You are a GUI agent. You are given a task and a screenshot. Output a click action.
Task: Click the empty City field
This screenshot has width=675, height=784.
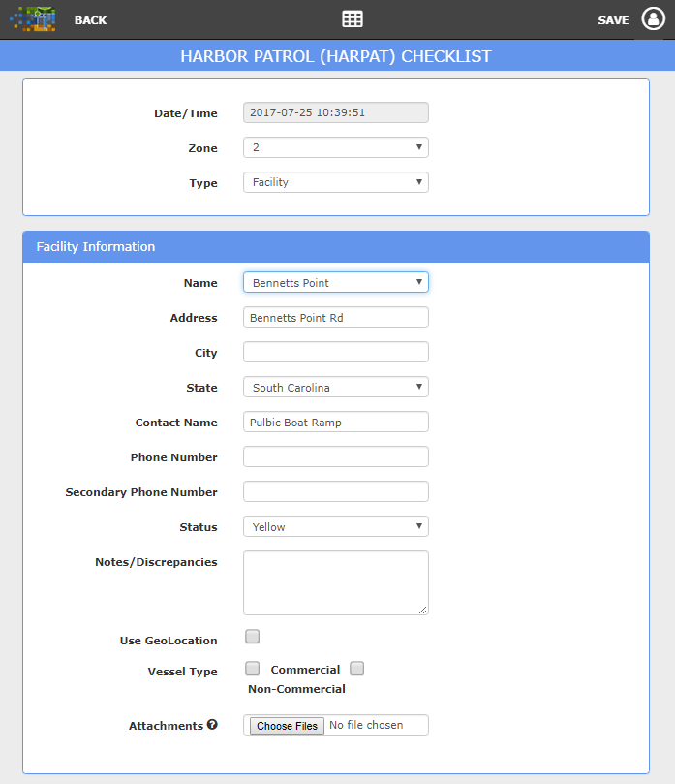336,352
